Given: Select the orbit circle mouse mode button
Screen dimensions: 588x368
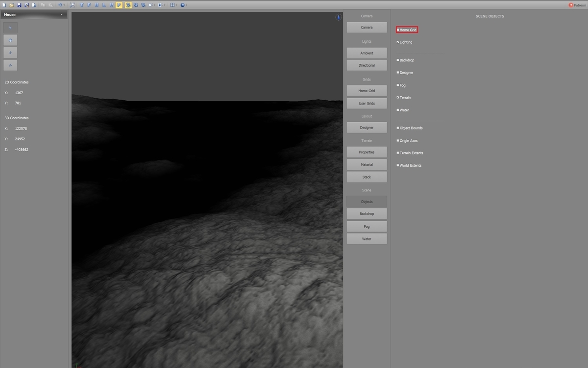Looking at the screenshot, I should pyautogui.click(x=10, y=40).
